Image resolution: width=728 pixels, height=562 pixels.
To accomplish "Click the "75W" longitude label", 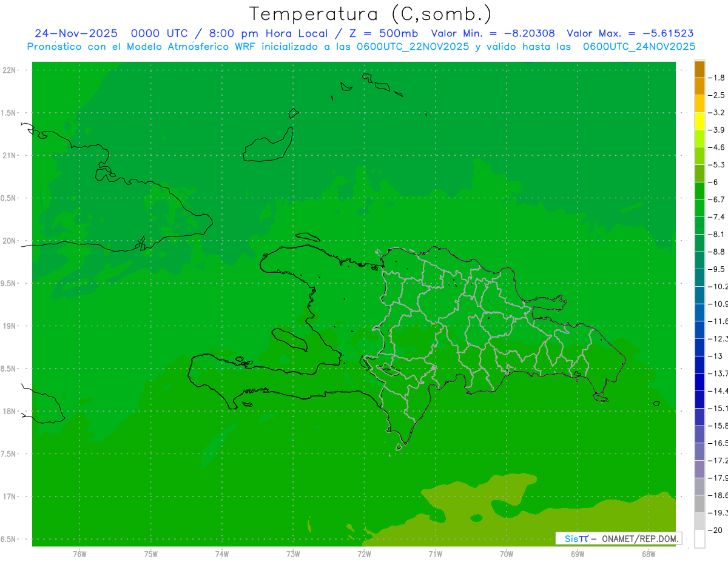I will (151, 554).
